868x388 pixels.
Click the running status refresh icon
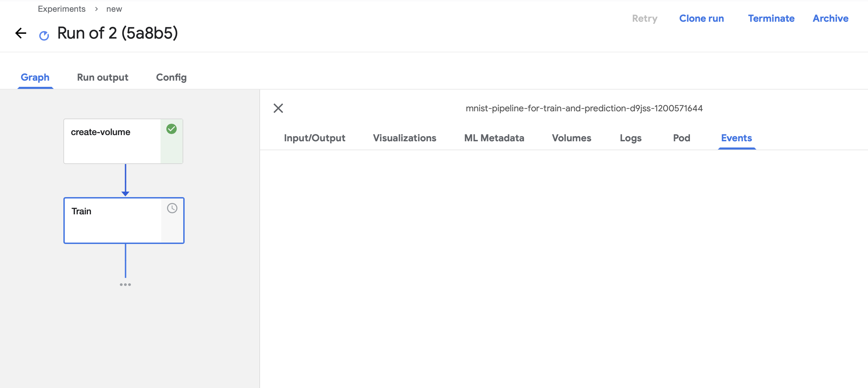44,35
